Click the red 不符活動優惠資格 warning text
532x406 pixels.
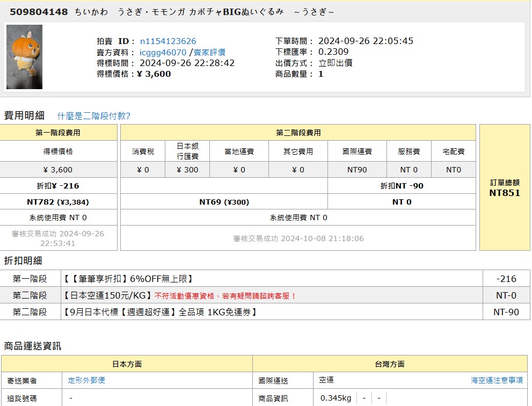click(x=225, y=296)
